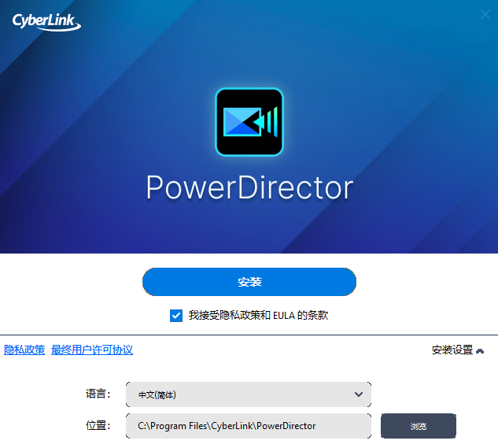
Task: Open the 中文(简体) language dropdown
Action: tap(247, 394)
